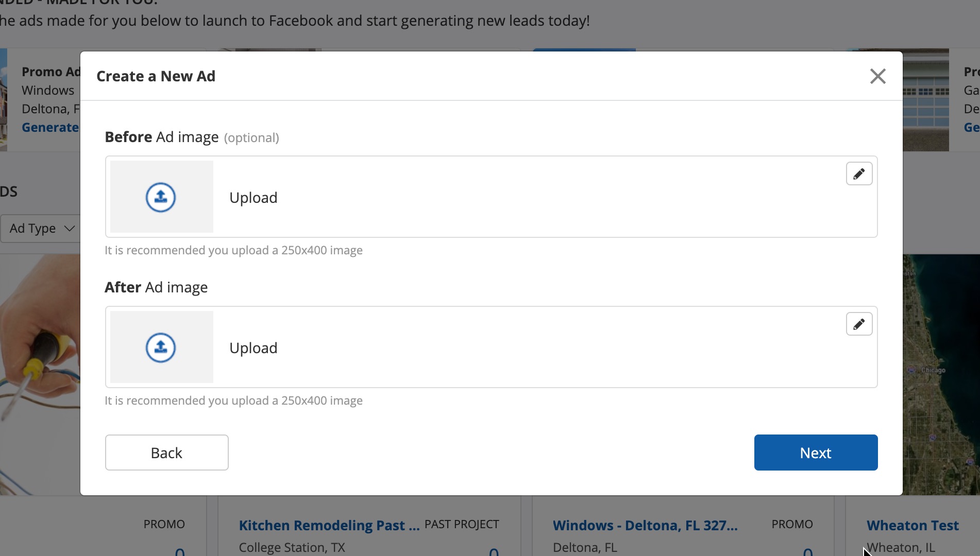This screenshot has height=556, width=980.
Task: Edit the After Ad image with pencil
Action: pyautogui.click(x=859, y=324)
